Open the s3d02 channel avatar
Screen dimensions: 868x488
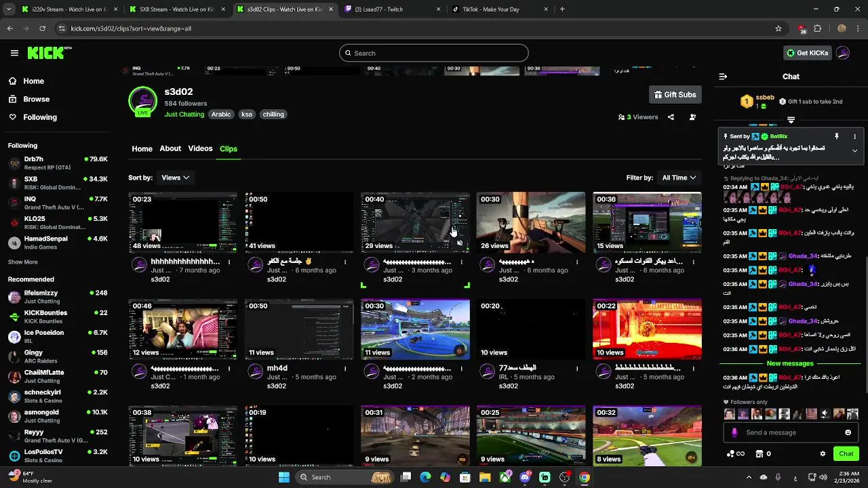(x=142, y=101)
